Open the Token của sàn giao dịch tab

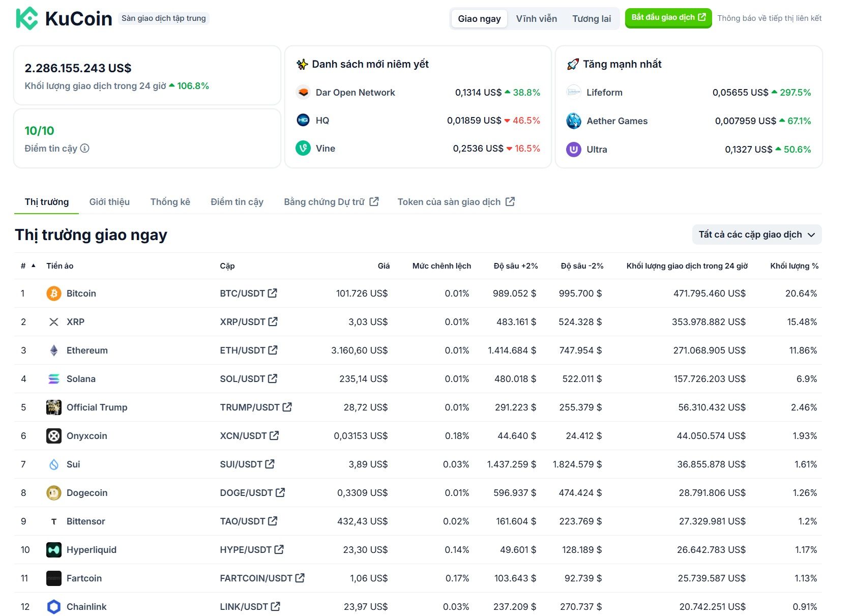[x=456, y=202]
